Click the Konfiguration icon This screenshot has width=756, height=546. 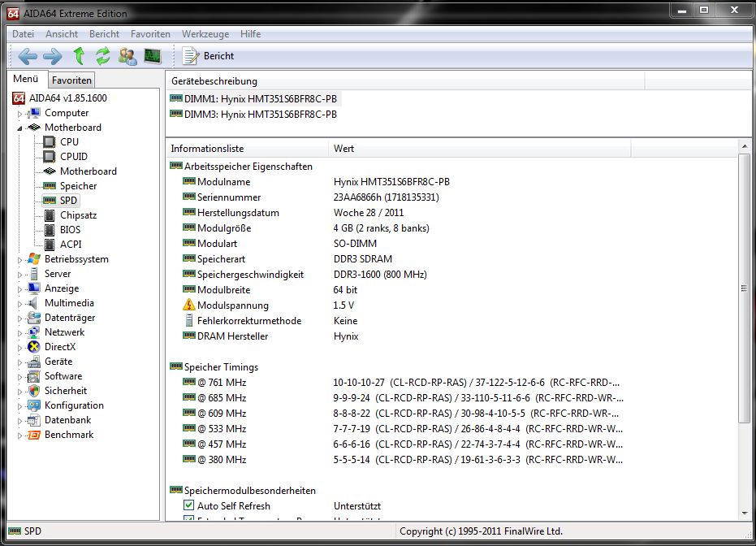point(34,405)
